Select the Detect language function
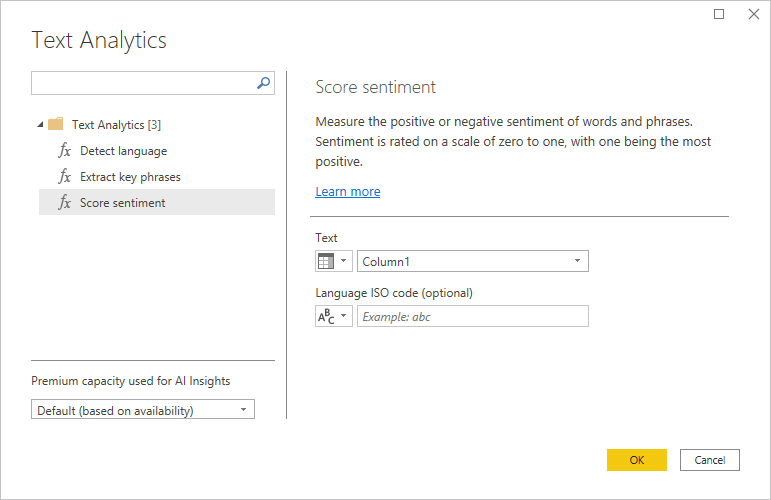The height and width of the screenshot is (500, 771). click(x=157, y=150)
